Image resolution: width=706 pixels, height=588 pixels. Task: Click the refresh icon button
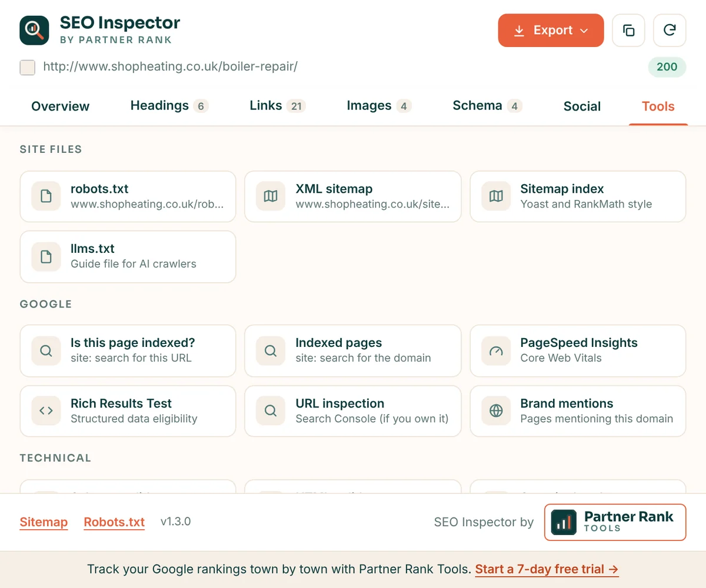coord(670,30)
